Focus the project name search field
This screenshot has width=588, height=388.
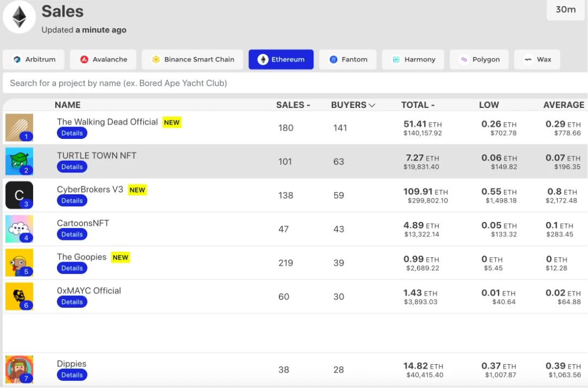click(295, 83)
